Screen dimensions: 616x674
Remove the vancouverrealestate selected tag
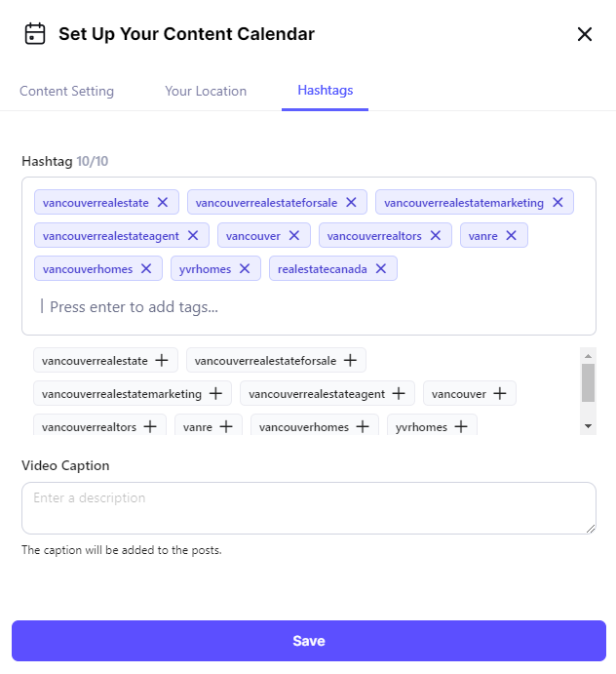163,203
